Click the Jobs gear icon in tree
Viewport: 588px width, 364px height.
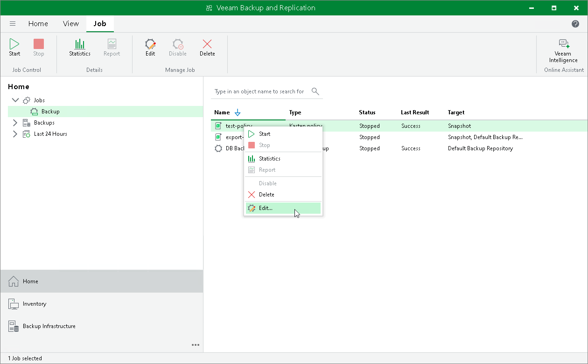point(27,100)
